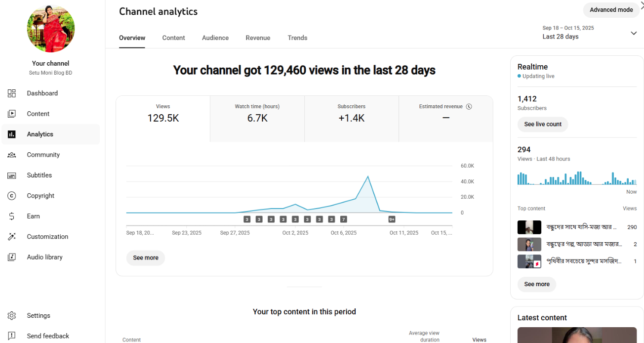The width and height of the screenshot is (644, 343).
Task: Click the Estimated revenue info icon
Action: [469, 106]
